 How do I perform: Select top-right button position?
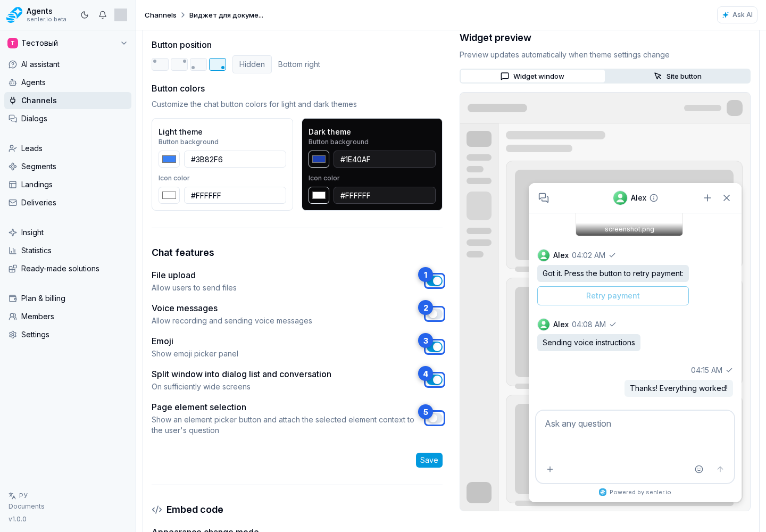coord(179,64)
